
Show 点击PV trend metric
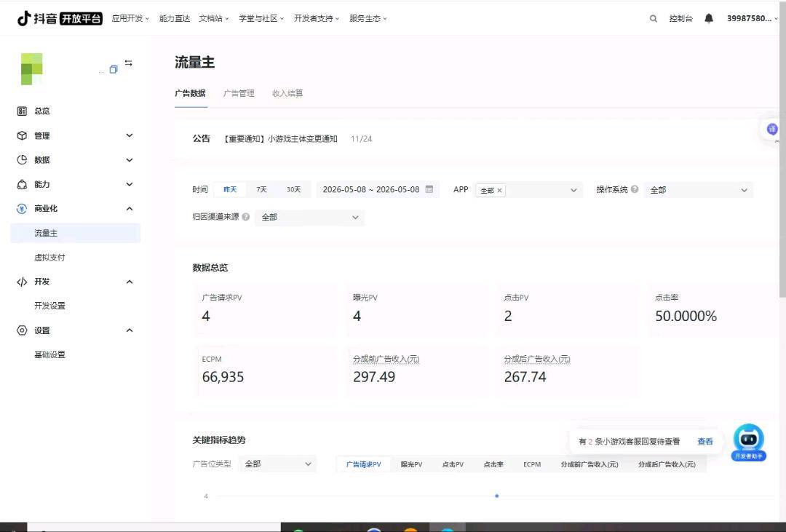pyautogui.click(x=453, y=464)
